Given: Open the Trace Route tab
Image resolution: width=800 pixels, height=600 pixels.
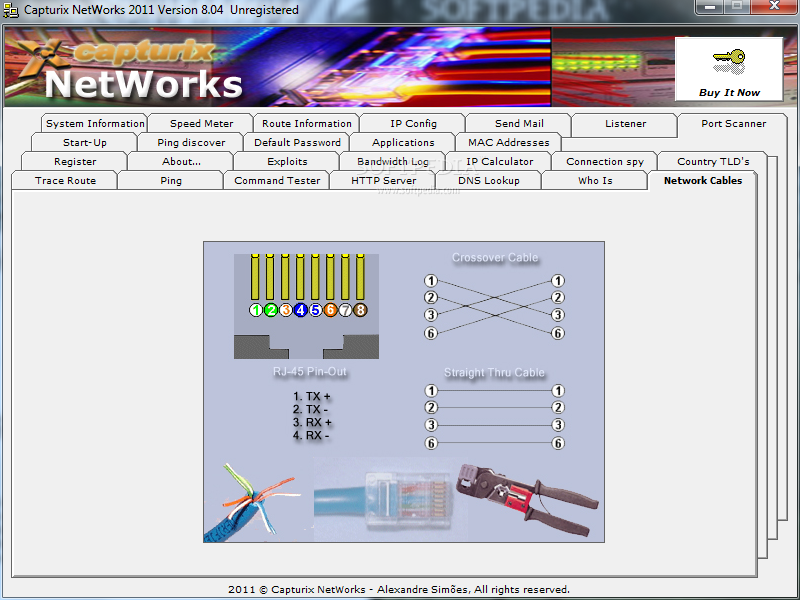Looking at the screenshot, I should tap(65, 180).
